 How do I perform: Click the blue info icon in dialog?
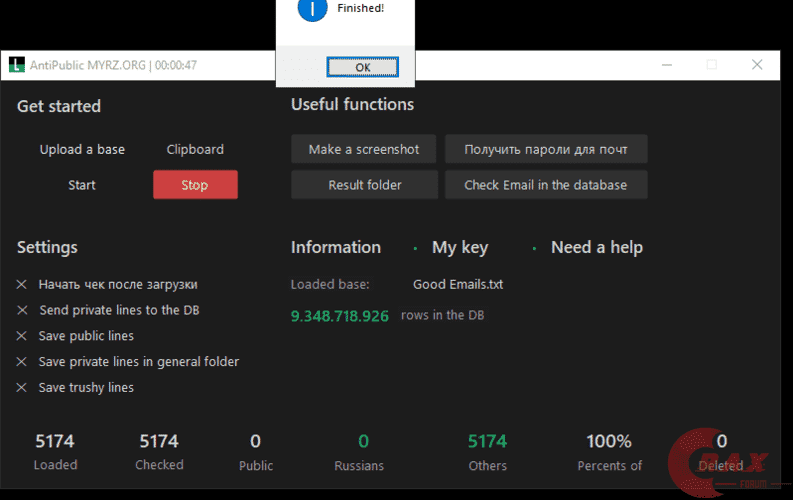click(x=313, y=10)
